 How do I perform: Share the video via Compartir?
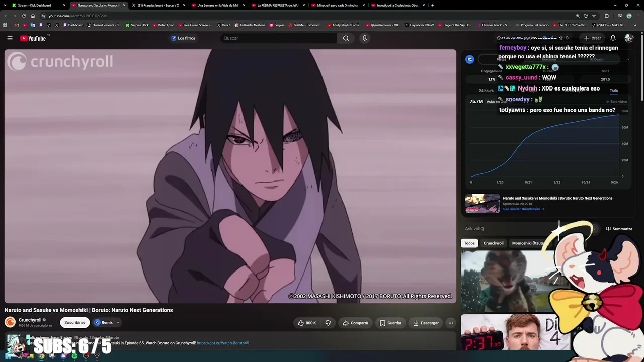pos(355,323)
